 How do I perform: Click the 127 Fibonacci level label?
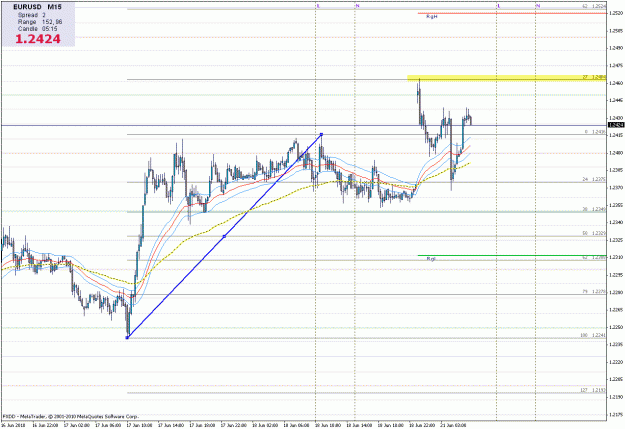tap(593, 390)
